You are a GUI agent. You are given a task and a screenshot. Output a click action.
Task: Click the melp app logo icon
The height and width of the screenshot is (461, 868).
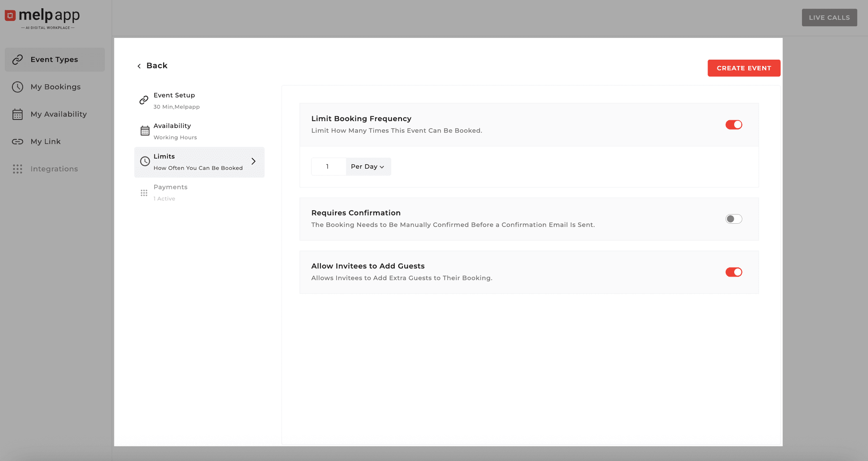tap(10, 16)
